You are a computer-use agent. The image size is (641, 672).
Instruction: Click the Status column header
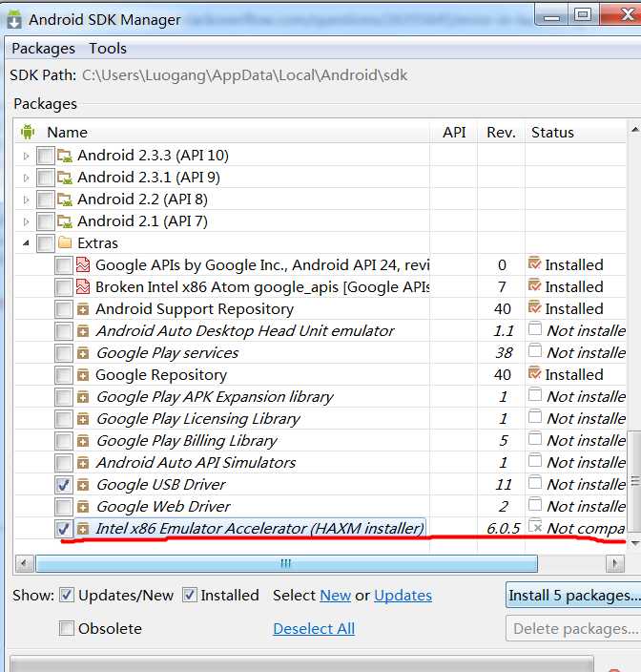click(575, 132)
